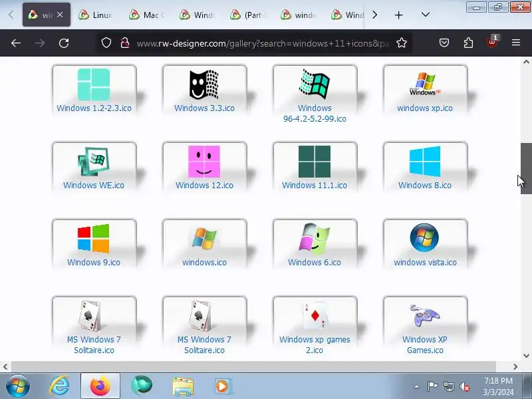Open the uBlock Origin extension icon
532x399 pixels.
(492, 42)
